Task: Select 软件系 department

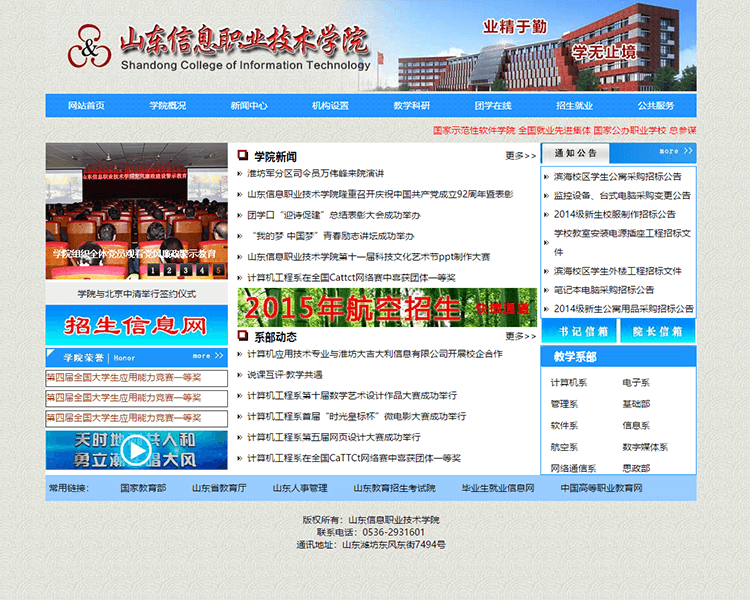Action: click(564, 425)
